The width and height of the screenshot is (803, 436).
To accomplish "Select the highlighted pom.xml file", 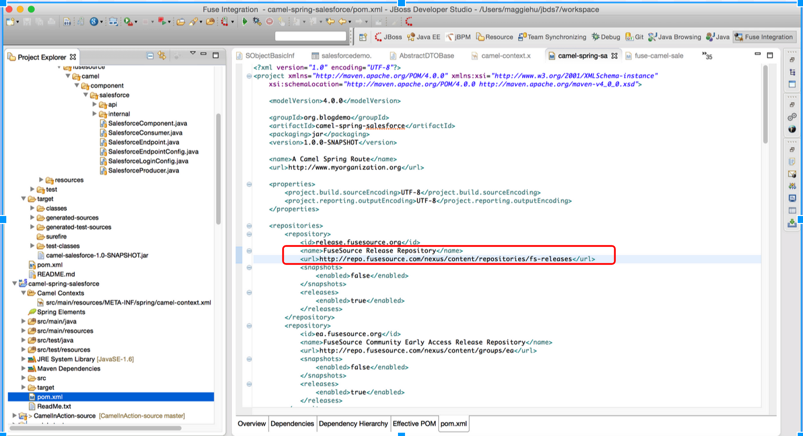I will [x=111, y=397].
